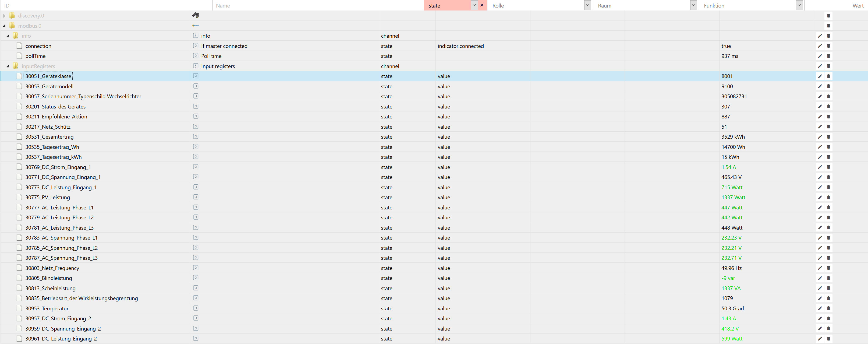Select the 30959_DC_Spannung_Eingang_2 entry

point(63,328)
